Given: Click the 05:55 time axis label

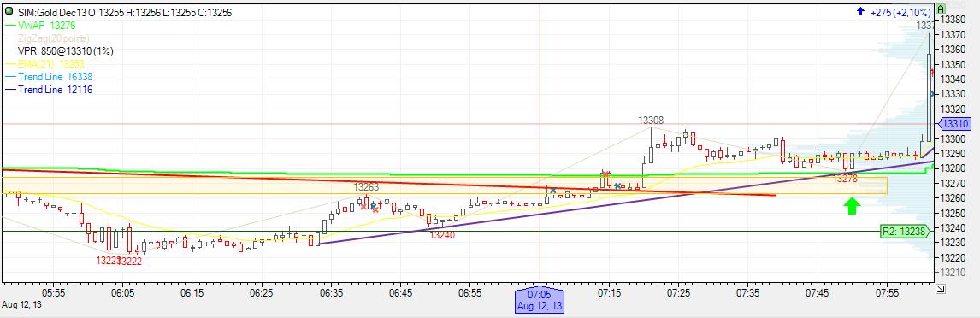Looking at the screenshot, I should tap(53, 292).
